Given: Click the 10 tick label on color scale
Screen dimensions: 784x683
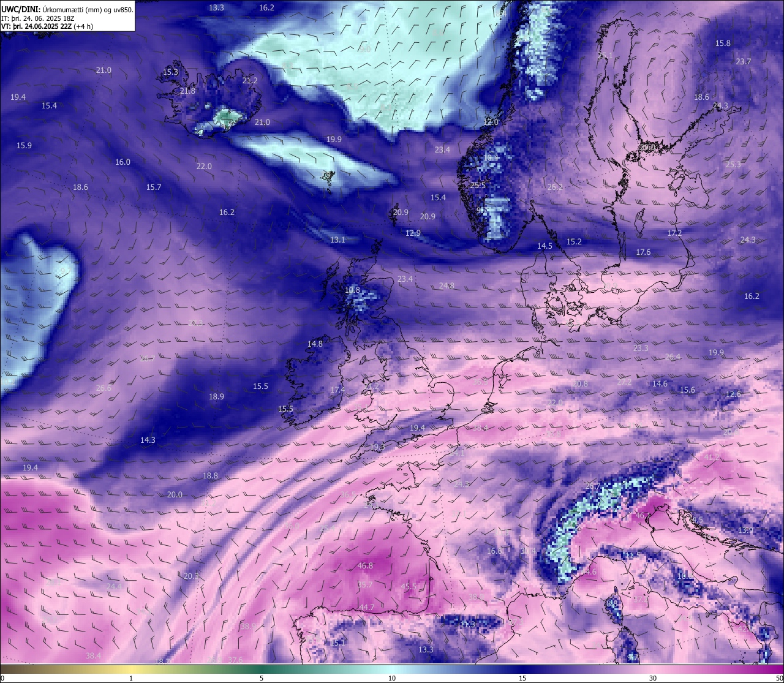Looking at the screenshot, I should click(x=392, y=678).
